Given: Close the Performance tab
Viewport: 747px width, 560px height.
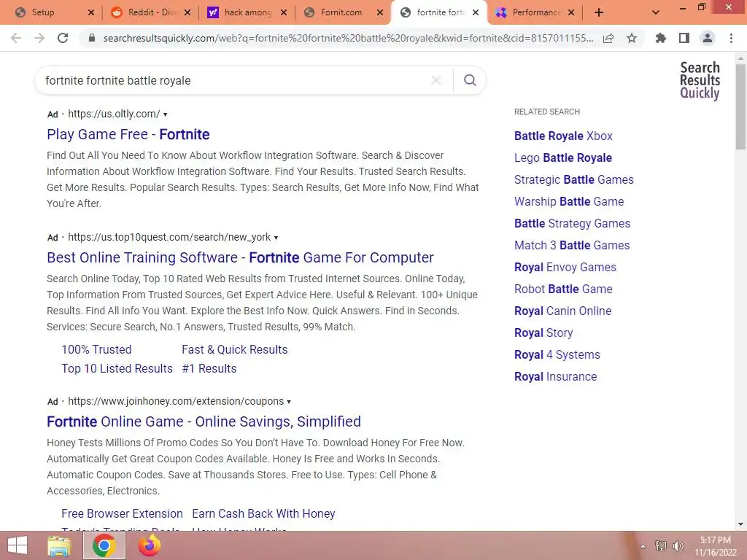Looking at the screenshot, I should click(x=571, y=13).
